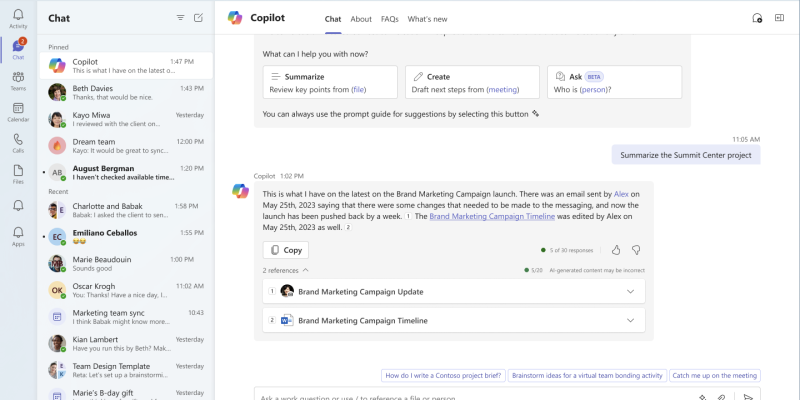The width and height of the screenshot is (800, 400).
Task: Switch to the About tab
Action: coord(361,19)
